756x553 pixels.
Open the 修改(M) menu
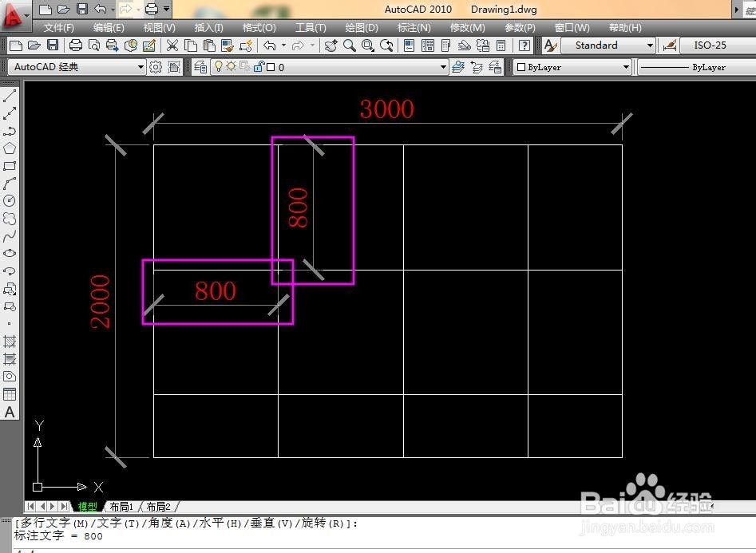pyautogui.click(x=467, y=28)
